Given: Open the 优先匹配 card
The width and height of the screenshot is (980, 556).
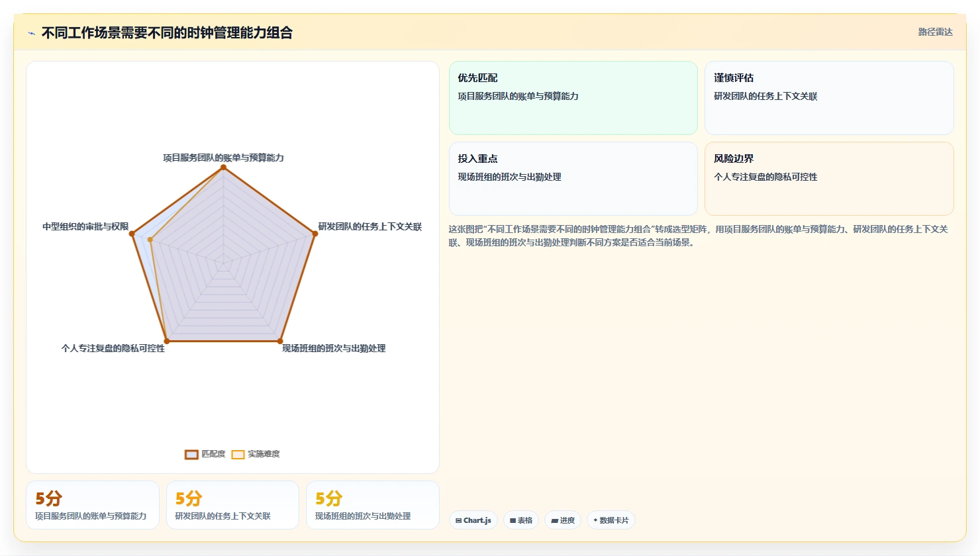Looking at the screenshot, I should click(x=573, y=98).
